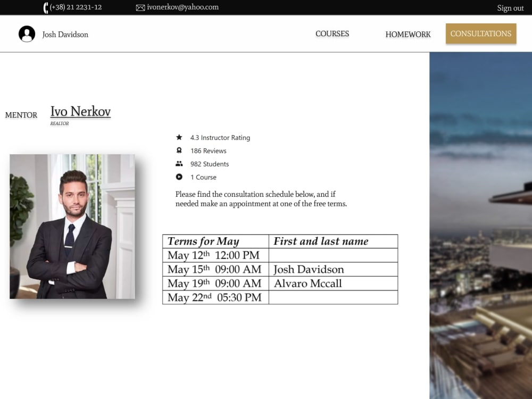Click the ivonerkov@yahoo.com email address
Screen dimensions: 532x399
(x=183, y=7)
